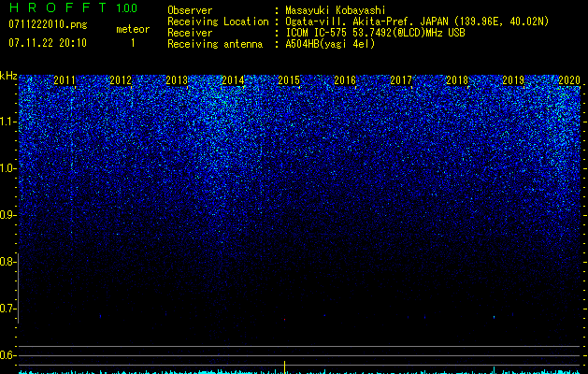
Task: Click the 2020 time marker
Action: [x=569, y=80]
